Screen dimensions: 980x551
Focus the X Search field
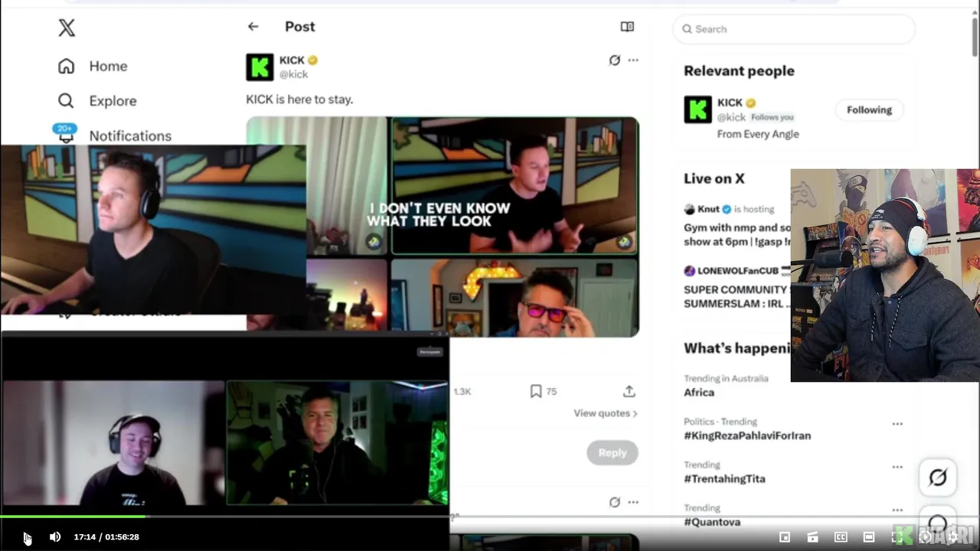tap(794, 29)
